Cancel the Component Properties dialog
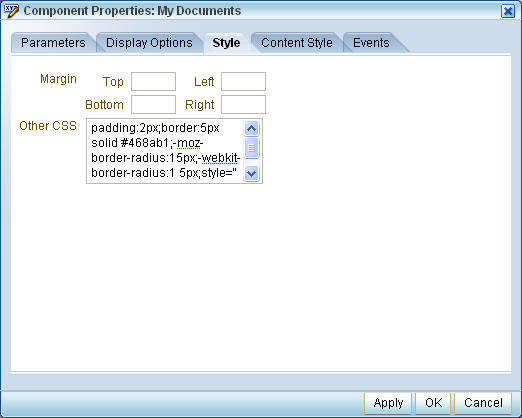 pyautogui.click(x=483, y=403)
